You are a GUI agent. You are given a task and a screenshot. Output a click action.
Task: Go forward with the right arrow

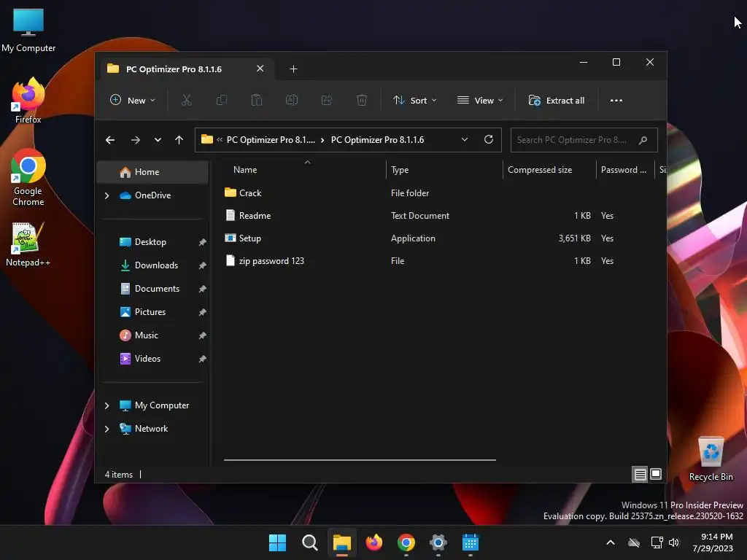tap(135, 140)
